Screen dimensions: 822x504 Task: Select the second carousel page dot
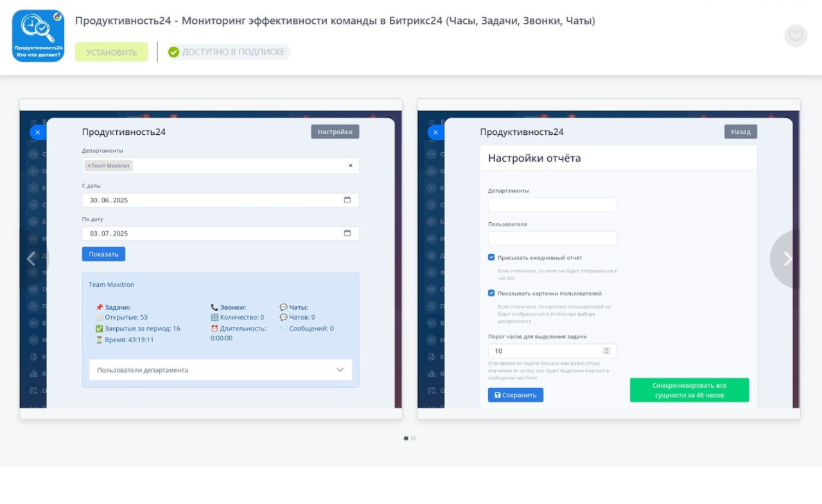(414, 439)
